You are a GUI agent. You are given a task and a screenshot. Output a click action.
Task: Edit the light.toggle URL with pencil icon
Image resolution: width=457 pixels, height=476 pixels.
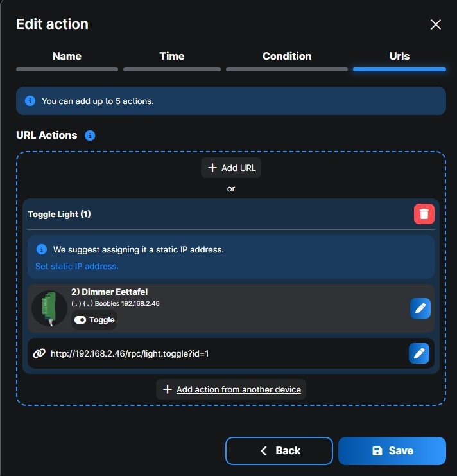click(418, 353)
